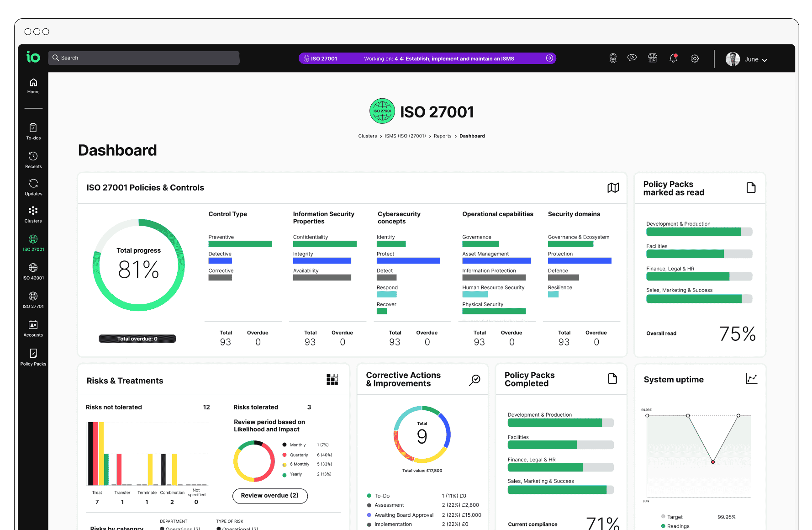This screenshot has height=530, width=812.
Task: Click the arrow on the ISO 27001 working-on banner
Action: 549,58
